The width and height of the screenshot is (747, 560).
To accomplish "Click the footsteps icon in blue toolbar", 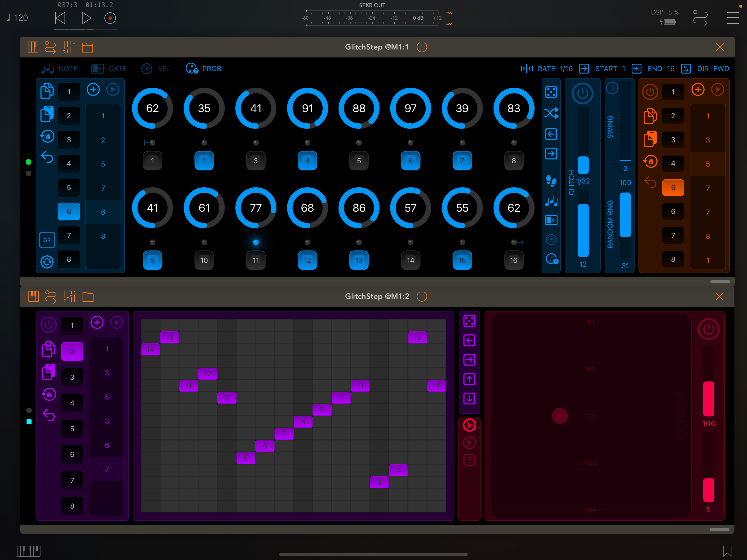I will [x=551, y=181].
